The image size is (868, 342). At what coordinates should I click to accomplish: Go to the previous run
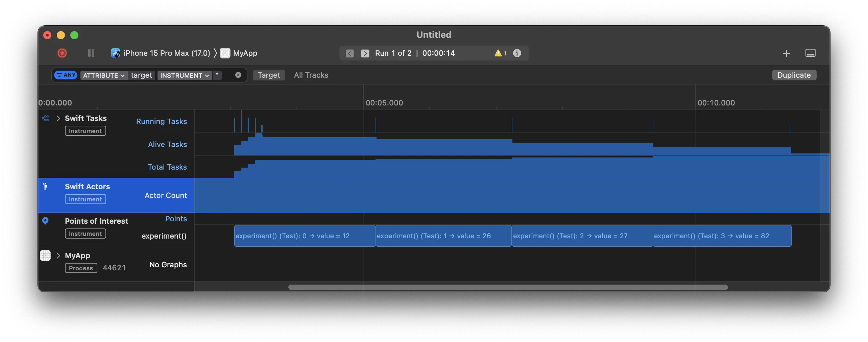350,53
